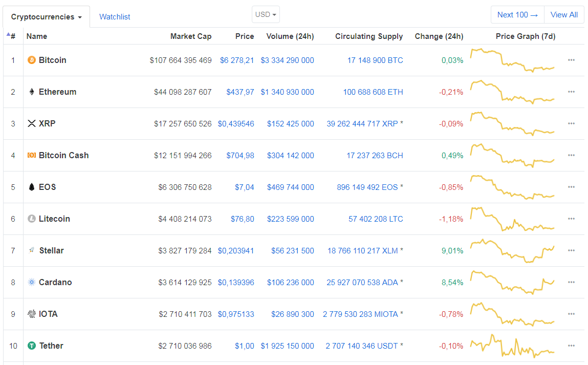
Task: Open the Cardano name link
Action: [55, 282]
